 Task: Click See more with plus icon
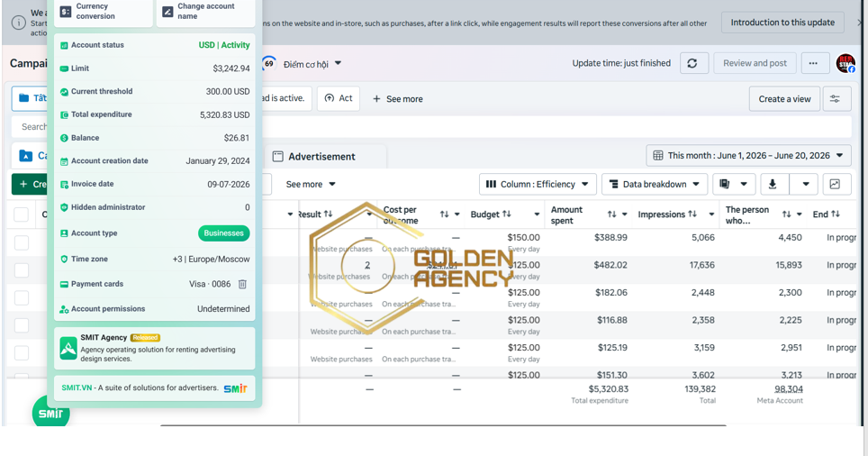397,98
